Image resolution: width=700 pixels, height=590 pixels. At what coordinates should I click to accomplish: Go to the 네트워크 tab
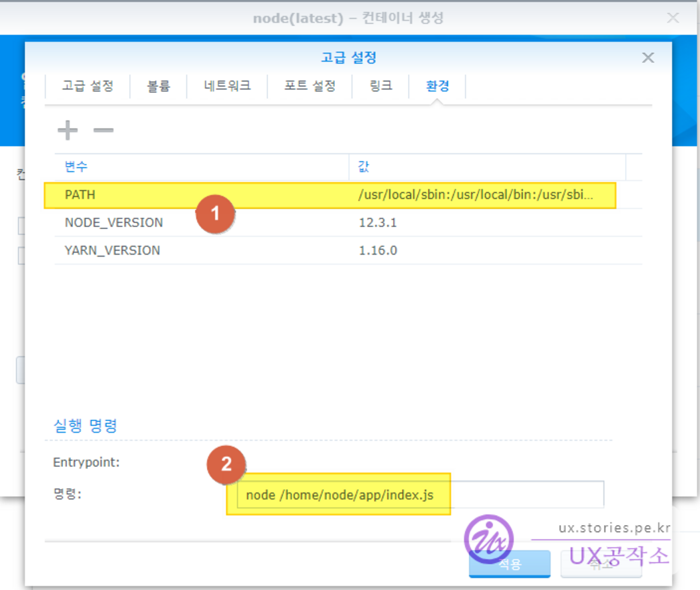pos(227,86)
